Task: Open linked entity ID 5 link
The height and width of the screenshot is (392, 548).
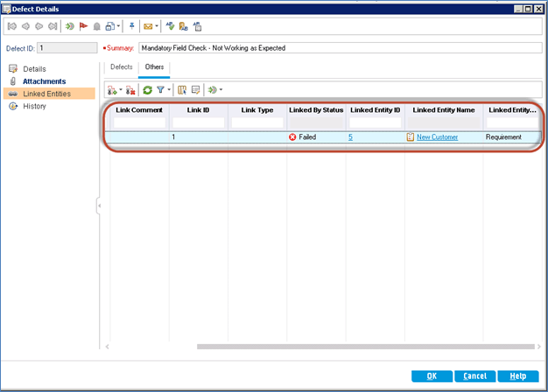Action: 350,137
